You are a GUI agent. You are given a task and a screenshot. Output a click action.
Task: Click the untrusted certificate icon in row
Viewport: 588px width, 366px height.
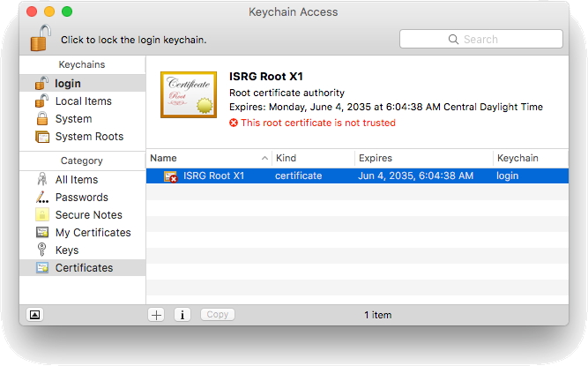point(171,176)
